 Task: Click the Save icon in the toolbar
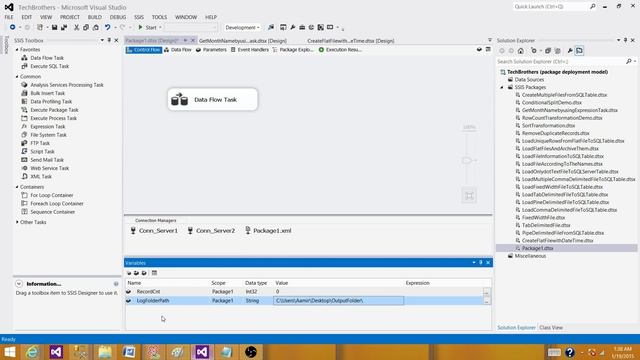[54, 27]
